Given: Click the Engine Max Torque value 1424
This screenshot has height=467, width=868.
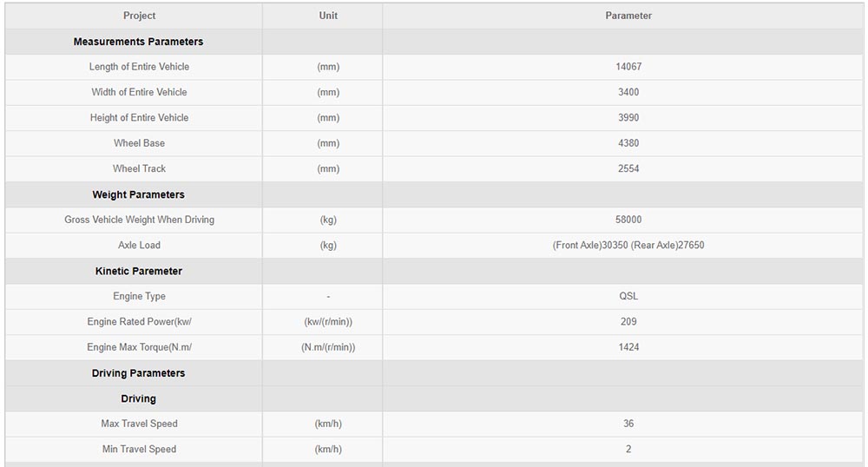Looking at the screenshot, I should (x=628, y=347).
